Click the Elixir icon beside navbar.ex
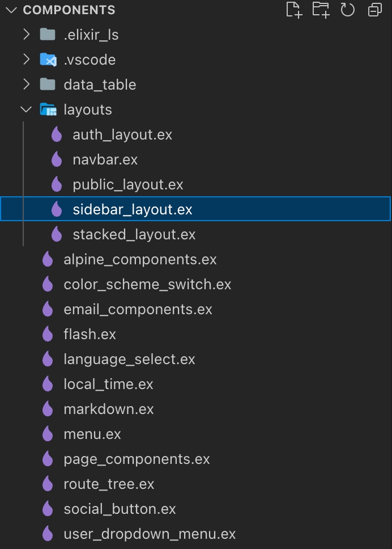The image size is (392, 549). pos(57,159)
